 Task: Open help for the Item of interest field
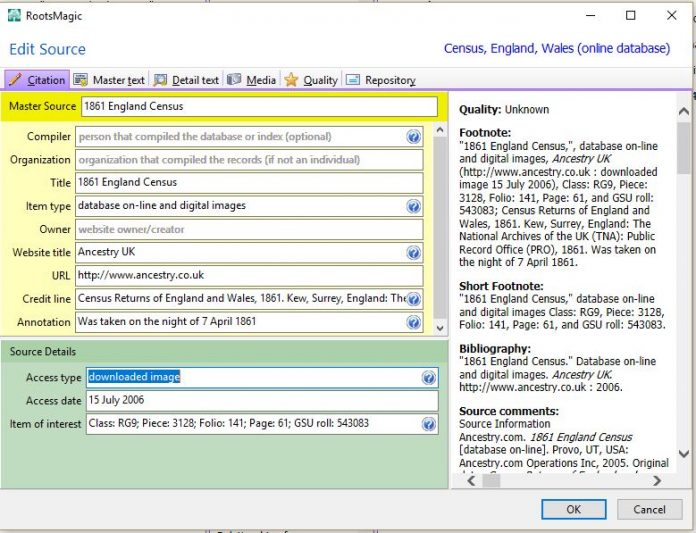point(428,424)
